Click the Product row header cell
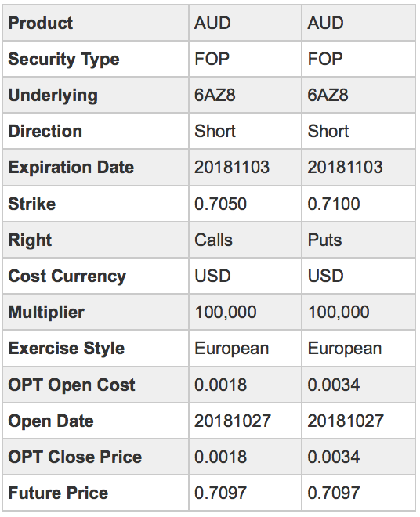Viewport: 420px width, 517px height. (96, 23)
